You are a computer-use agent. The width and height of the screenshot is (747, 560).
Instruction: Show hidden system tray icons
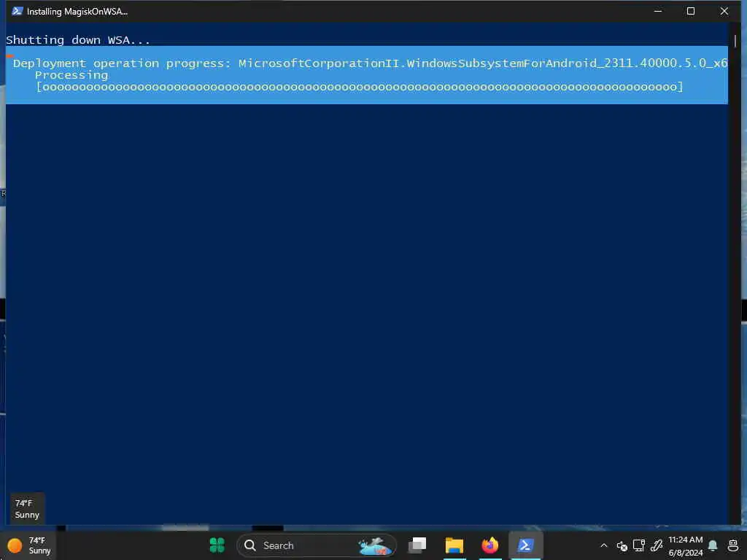[x=603, y=545]
